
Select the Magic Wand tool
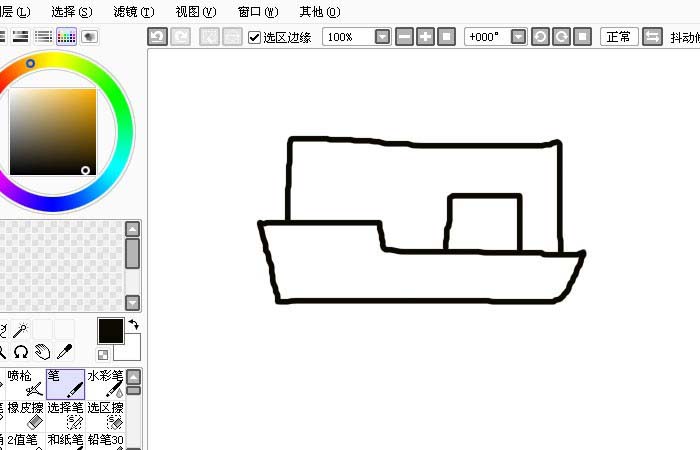tap(20, 330)
